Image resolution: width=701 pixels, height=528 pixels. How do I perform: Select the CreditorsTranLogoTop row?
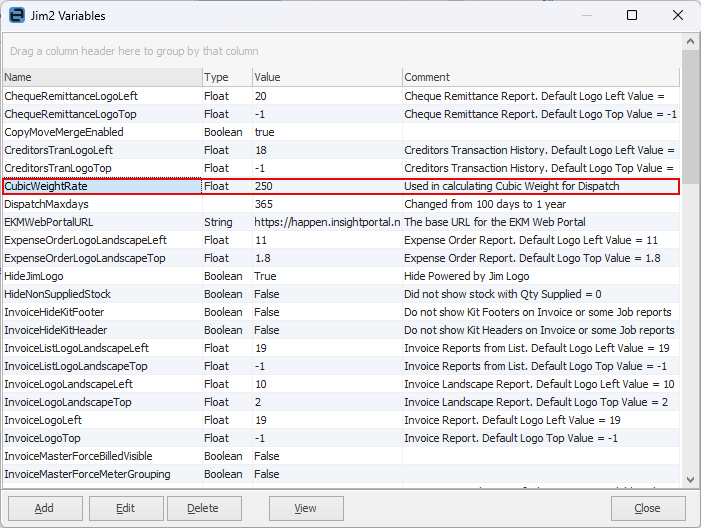[341, 168]
